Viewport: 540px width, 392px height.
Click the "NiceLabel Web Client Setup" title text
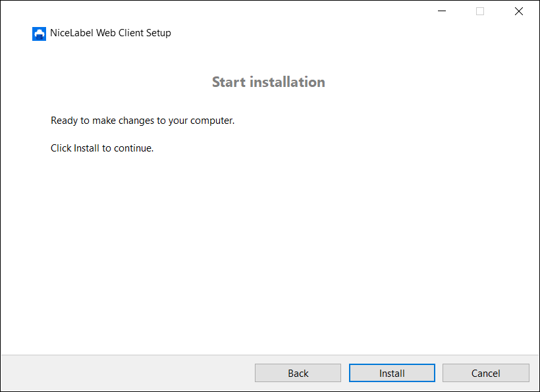tap(110, 33)
